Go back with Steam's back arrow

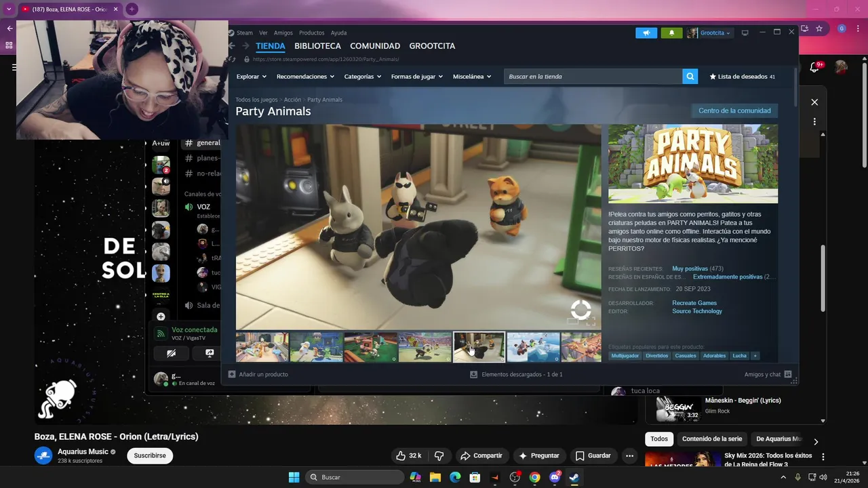(x=231, y=46)
